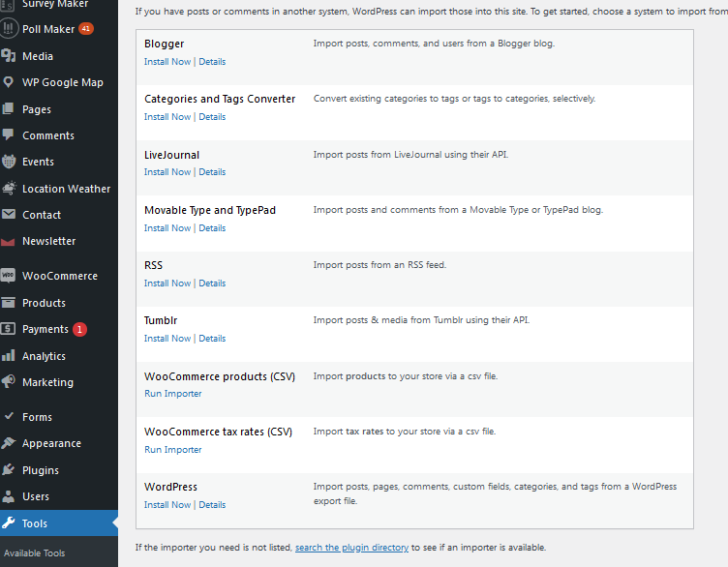
Task: Run Importer for WooCommerce products (CSV)
Action: click(x=173, y=394)
